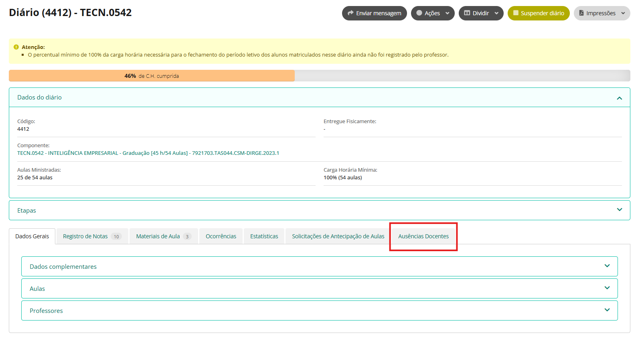Click the Suspender diário button
644x347 pixels.
click(x=539, y=13)
